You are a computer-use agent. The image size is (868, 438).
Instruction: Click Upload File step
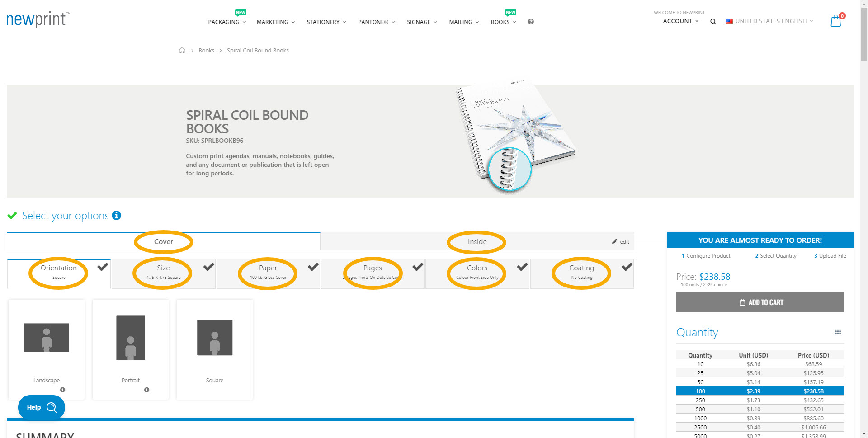(x=830, y=256)
